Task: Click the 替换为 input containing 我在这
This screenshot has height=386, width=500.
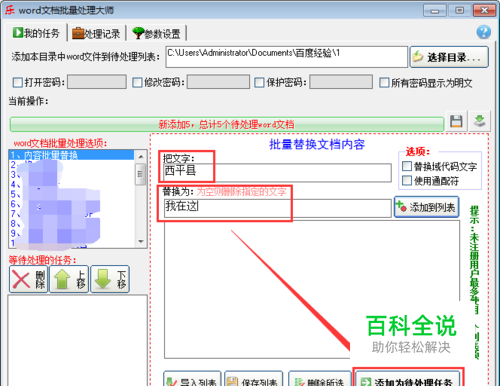Action: point(277,208)
